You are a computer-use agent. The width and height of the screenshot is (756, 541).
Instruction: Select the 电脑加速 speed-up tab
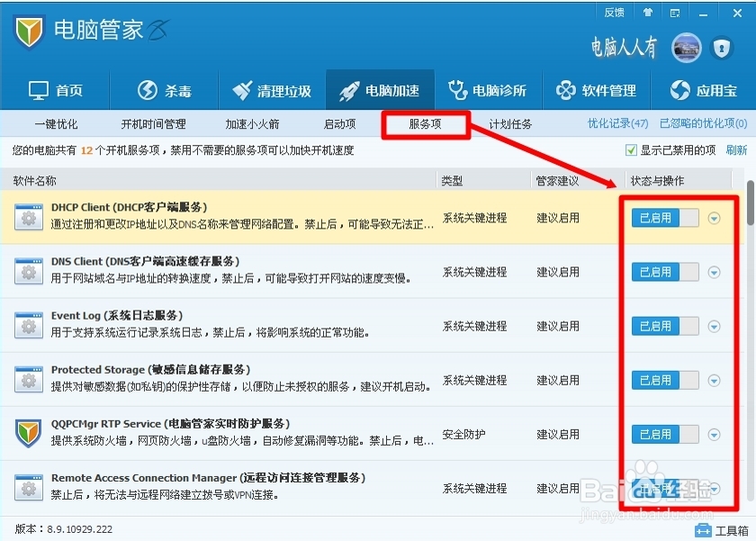(380, 90)
